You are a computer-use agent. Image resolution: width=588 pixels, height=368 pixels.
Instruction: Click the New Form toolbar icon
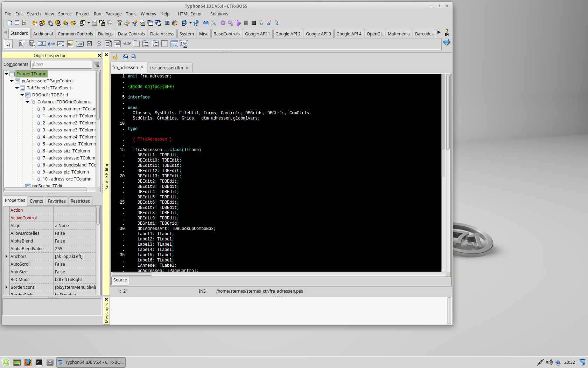click(17, 23)
